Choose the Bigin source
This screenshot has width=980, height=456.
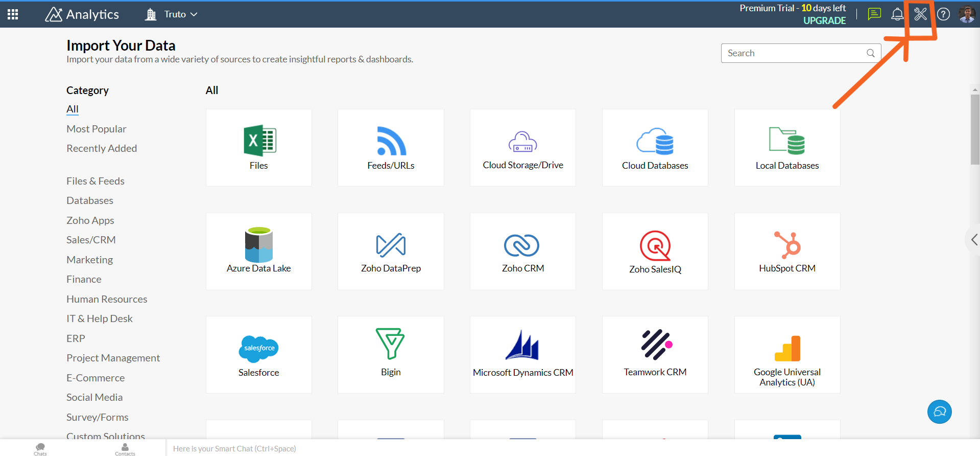(x=391, y=355)
